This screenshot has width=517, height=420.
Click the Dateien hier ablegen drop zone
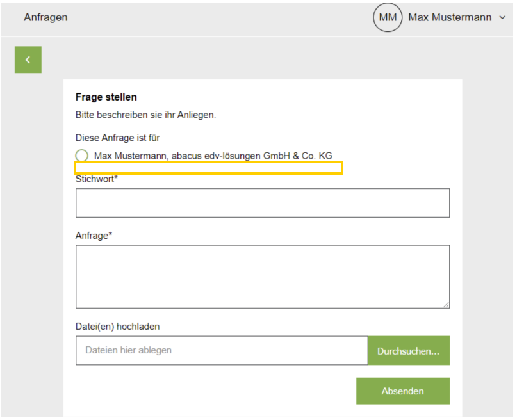222,350
